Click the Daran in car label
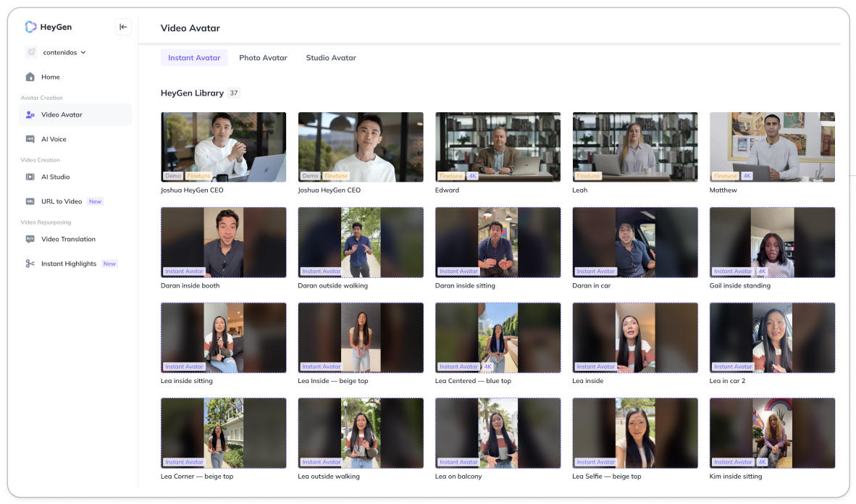 [x=592, y=286]
